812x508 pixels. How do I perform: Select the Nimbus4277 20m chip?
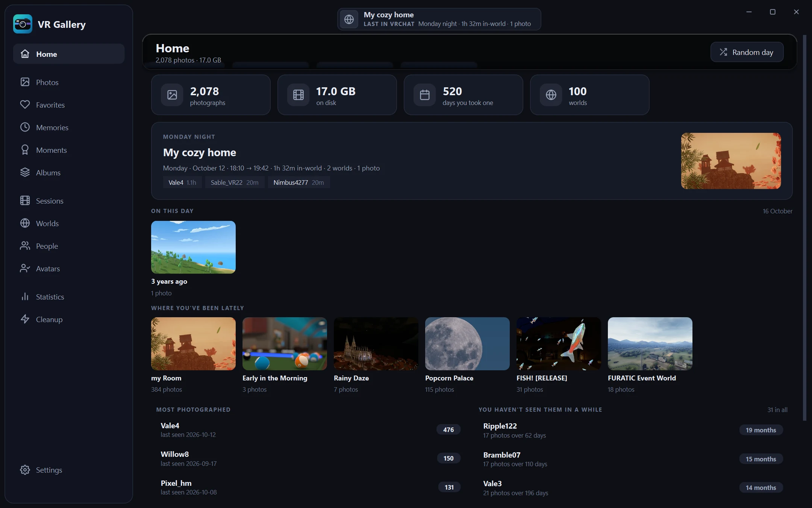pos(298,183)
